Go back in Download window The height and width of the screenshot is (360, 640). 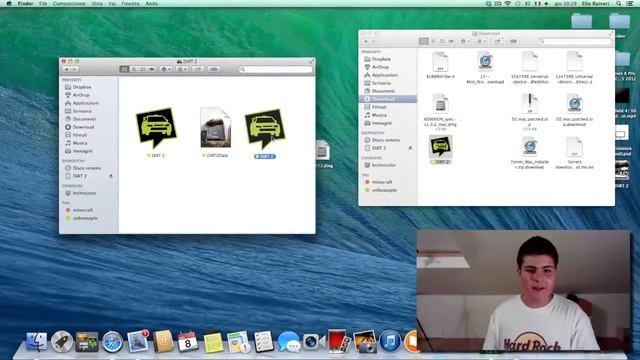(366, 41)
